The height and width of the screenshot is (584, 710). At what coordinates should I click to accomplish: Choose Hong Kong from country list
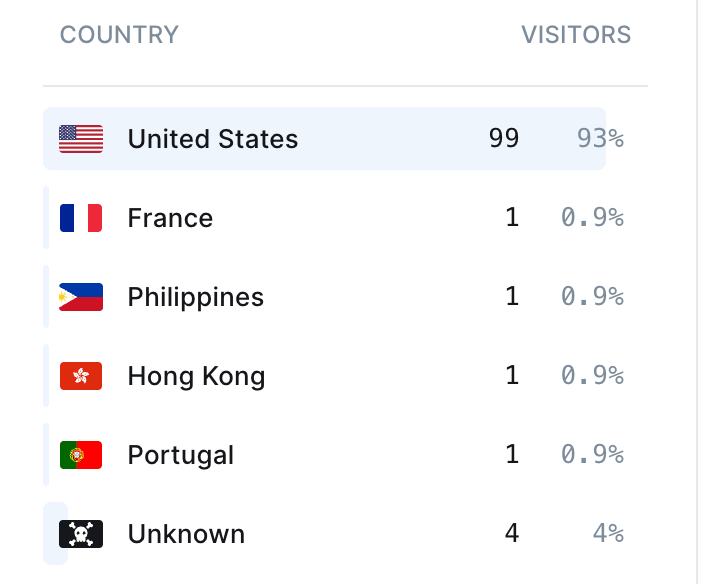pos(196,376)
